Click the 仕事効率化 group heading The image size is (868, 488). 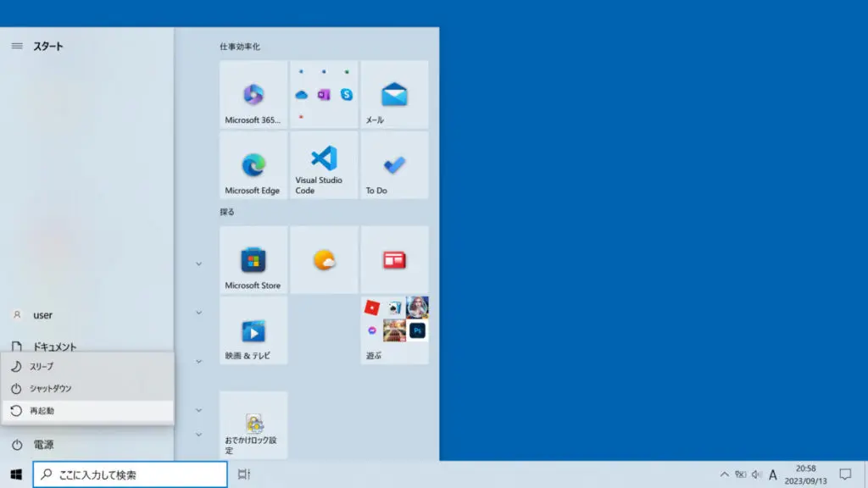[x=240, y=47]
